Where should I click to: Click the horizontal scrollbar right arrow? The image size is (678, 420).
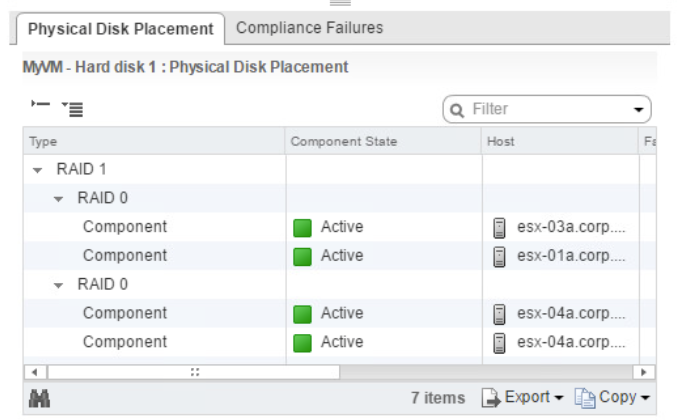tap(643, 372)
